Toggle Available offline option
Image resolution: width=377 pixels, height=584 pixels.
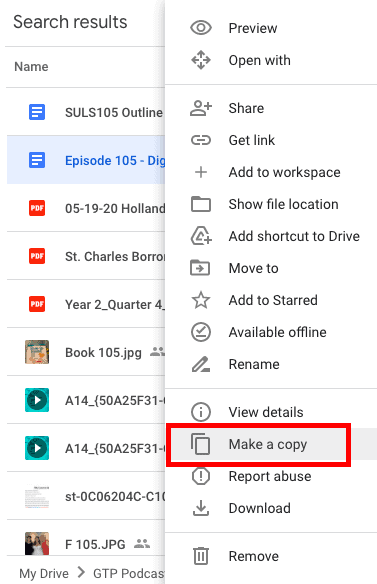pyautogui.click(x=271, y=332)
